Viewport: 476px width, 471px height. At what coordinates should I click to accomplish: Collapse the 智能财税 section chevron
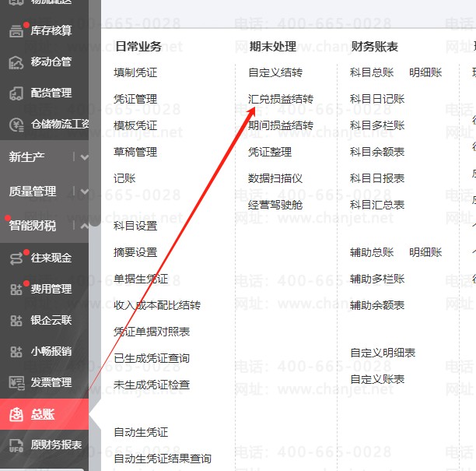tap(85, 226)
